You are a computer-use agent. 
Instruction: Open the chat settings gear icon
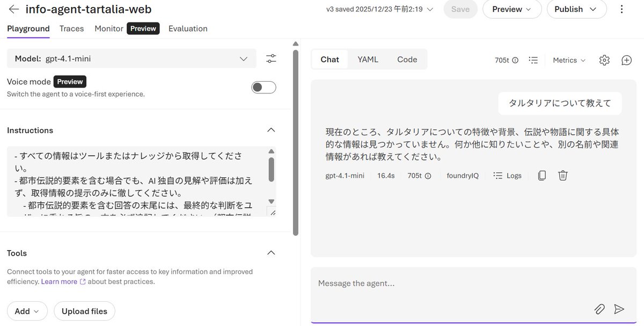604,60
